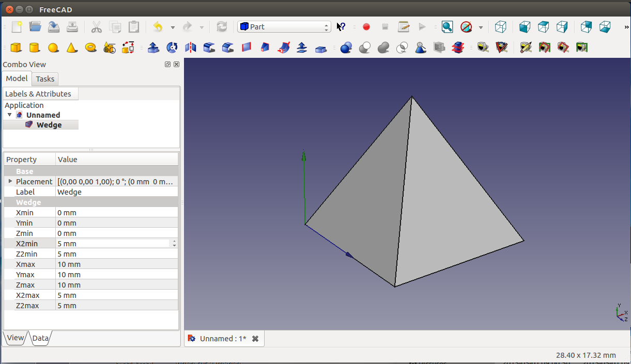Click the Mirror shape tool
Image resolution: width=631 pixels, height=364 pixels.
coord(191,48)
